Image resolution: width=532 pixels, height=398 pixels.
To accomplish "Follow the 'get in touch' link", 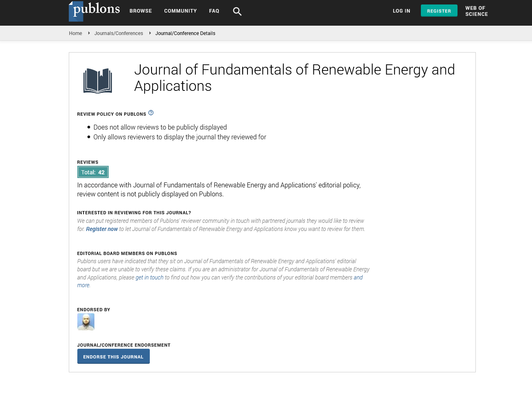I will click(149, 277).
